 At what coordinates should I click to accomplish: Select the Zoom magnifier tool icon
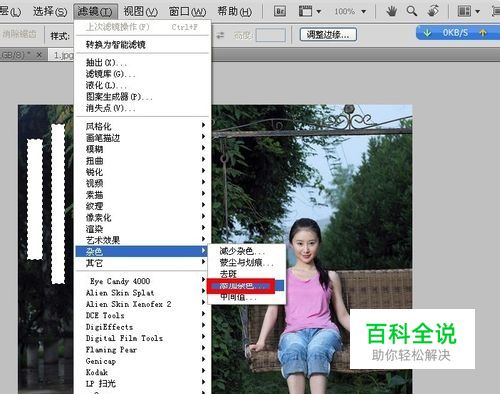click(412, 11)
